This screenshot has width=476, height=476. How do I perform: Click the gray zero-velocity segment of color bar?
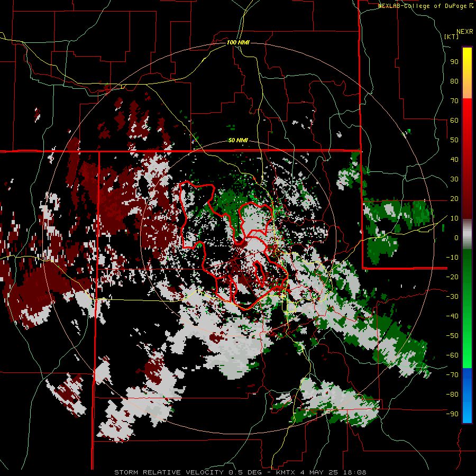click(467, 234)
